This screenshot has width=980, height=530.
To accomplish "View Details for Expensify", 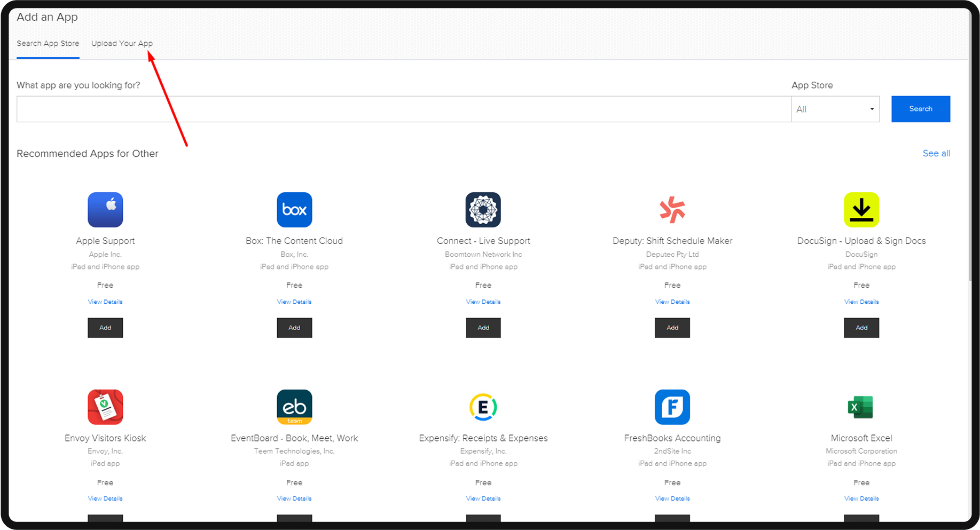I will pos(483,499).
